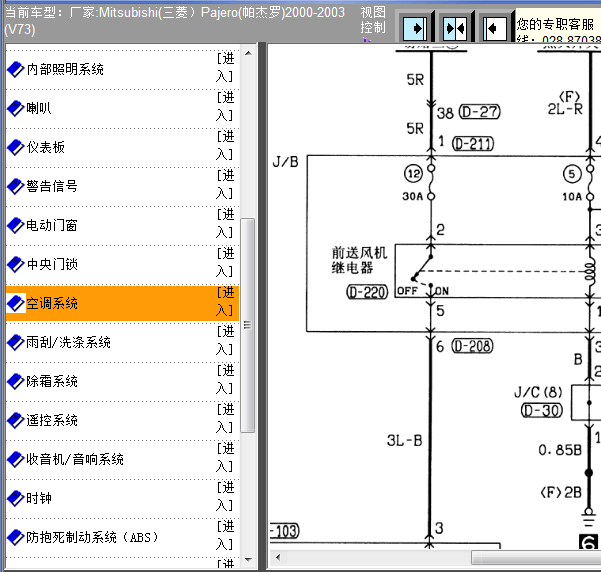Click [进入] link for 电动门窗
Viewport: 601px width, 572px height.
[x=225, y=224]
